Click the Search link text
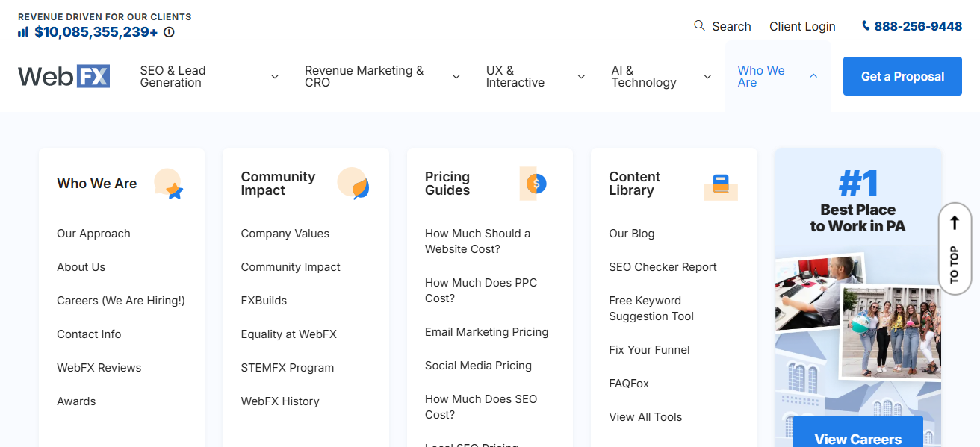 pyautogui.click(x=731, y=26)
